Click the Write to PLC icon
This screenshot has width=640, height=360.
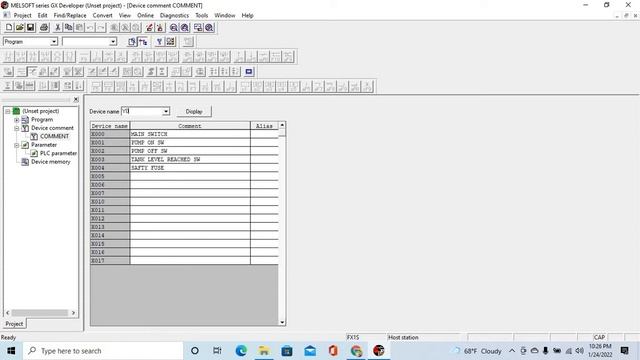click(149, 27)
